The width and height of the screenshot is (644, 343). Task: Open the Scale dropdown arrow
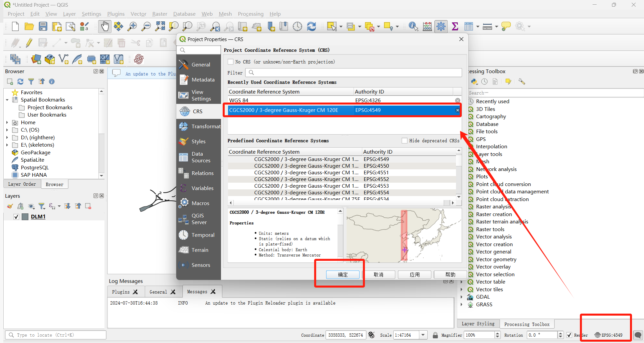(423, 335)
